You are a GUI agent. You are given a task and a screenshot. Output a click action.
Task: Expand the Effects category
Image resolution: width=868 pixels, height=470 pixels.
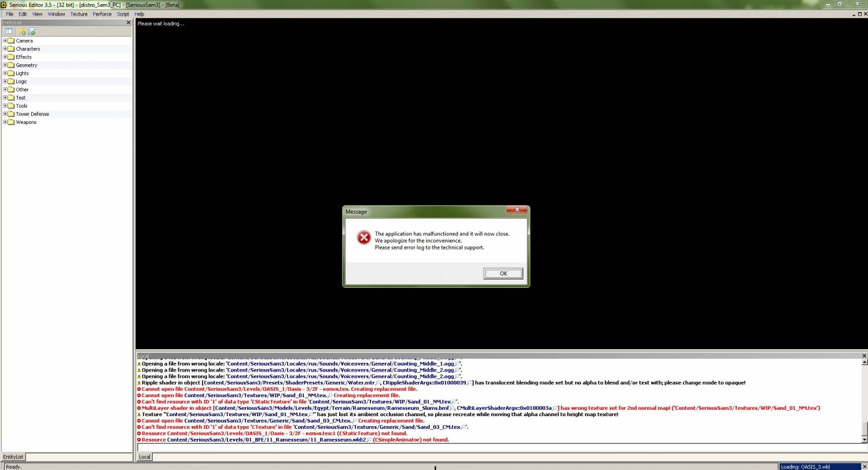tap(5, 57)
